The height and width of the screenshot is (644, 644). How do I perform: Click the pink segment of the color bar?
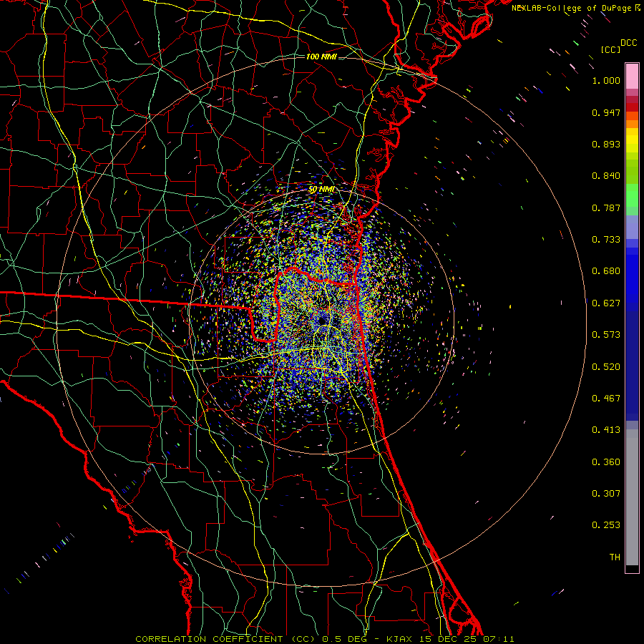pos(632,76)
